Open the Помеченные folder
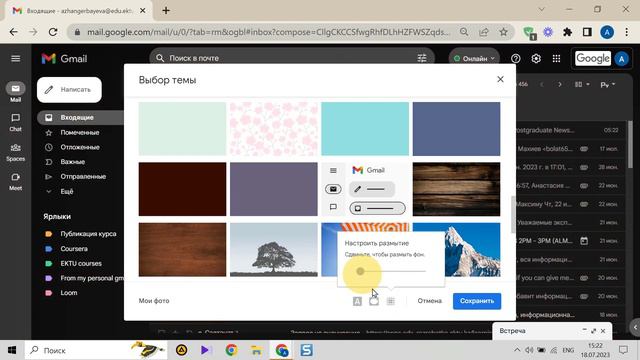 [80, 132]
